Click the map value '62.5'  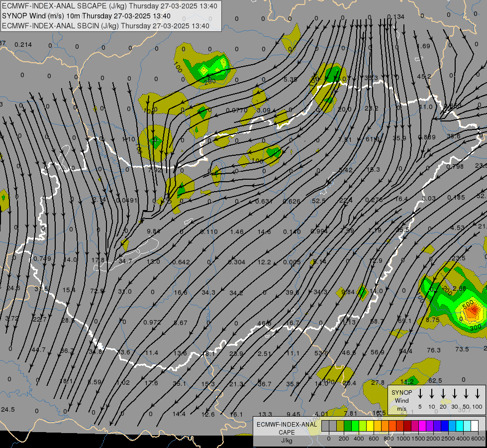point(435,381)
